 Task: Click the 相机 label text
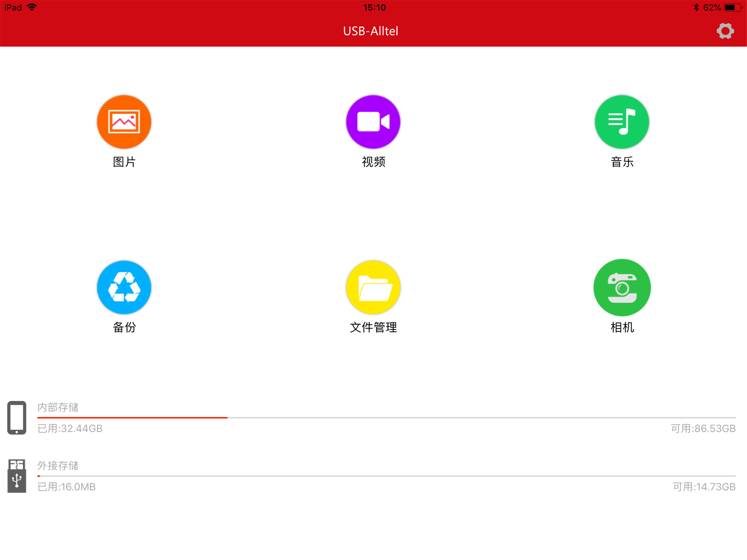coord(622,327)
